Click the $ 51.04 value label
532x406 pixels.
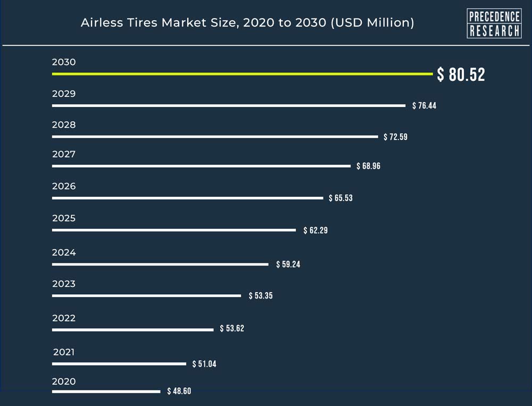(204, 364)
